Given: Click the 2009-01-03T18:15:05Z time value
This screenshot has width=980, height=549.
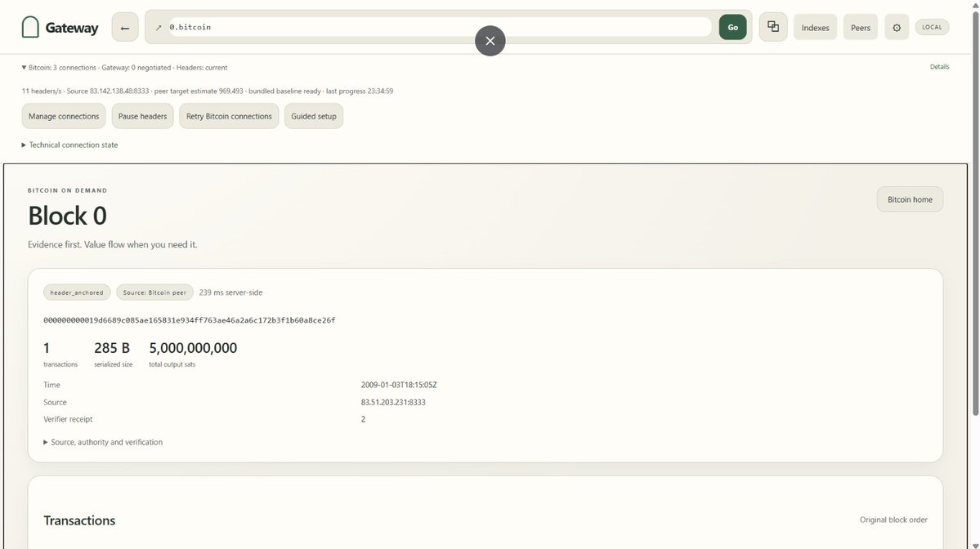Looking at the screenshot, I should click(x=399, y=385).
